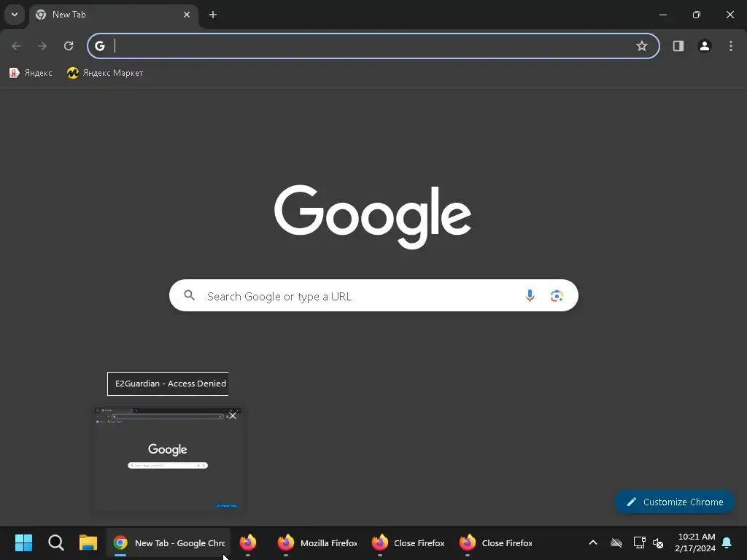Open the Windows Start menu
This screenshot has width=747, height=560.
[24, 542]
